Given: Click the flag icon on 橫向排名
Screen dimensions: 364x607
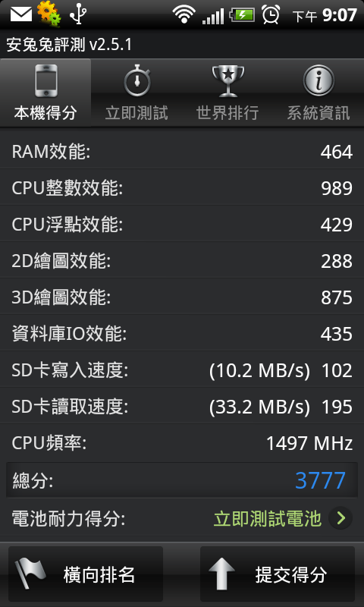Looking at the screenshot, I should tap(30, 574).
